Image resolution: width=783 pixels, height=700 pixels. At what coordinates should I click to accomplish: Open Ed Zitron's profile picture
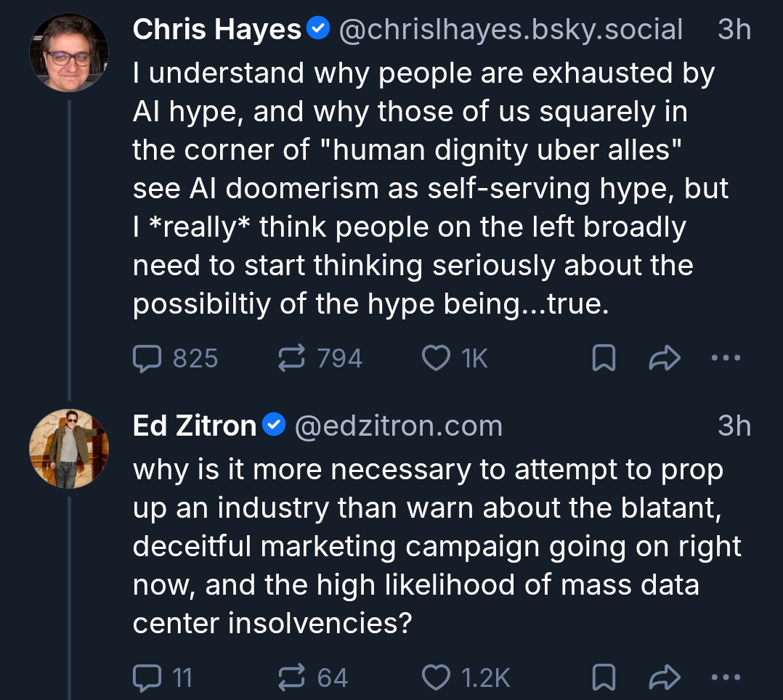[69, 448]
